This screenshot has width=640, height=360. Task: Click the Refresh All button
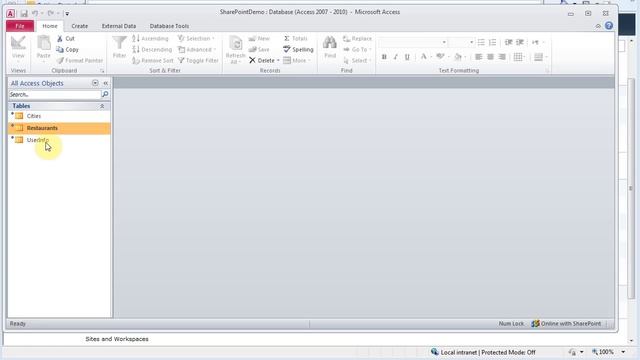[235, 49]
